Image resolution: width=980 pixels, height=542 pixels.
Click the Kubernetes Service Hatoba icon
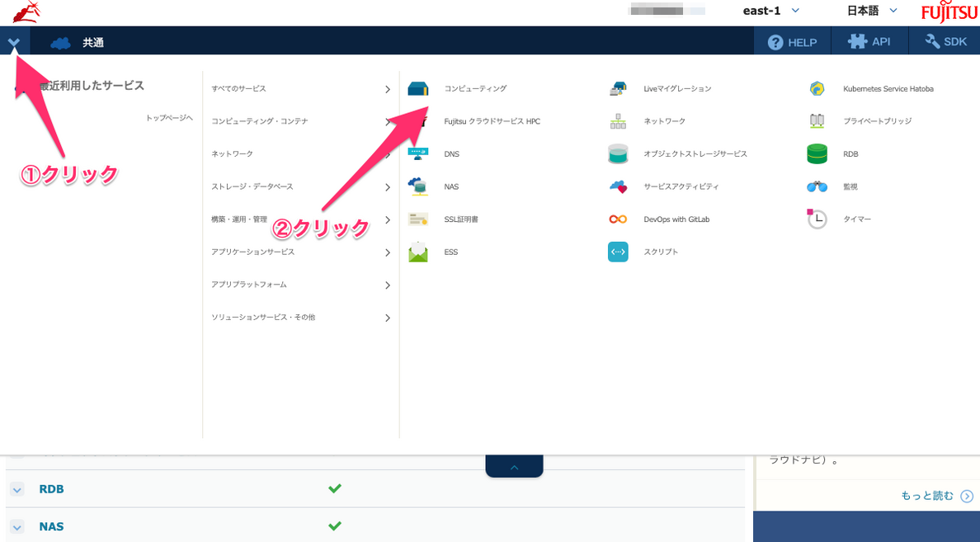817,88
